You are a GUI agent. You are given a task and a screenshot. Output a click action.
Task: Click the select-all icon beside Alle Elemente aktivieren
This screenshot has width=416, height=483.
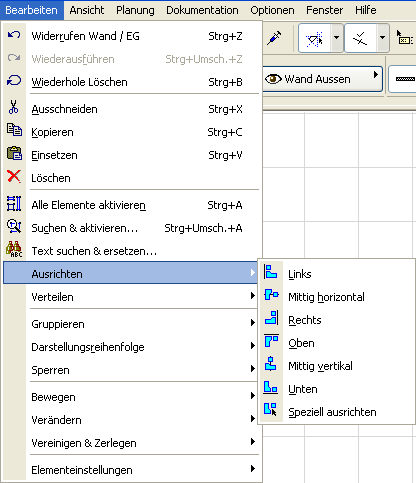click(x=14, y=203)
